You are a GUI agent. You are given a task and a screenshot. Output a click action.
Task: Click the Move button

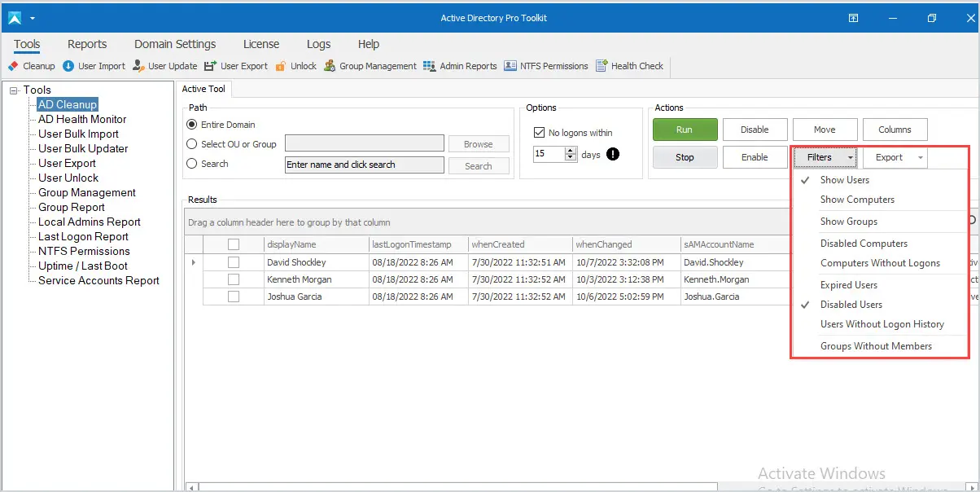825,130
